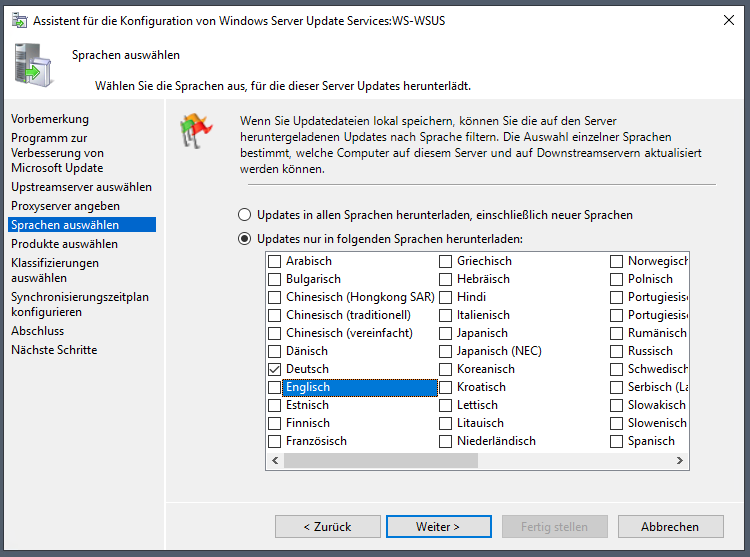750x557 pixels.
Task: Enable the Spanisch checkbox
Action: pyautogui.click(x=617, y=441)
